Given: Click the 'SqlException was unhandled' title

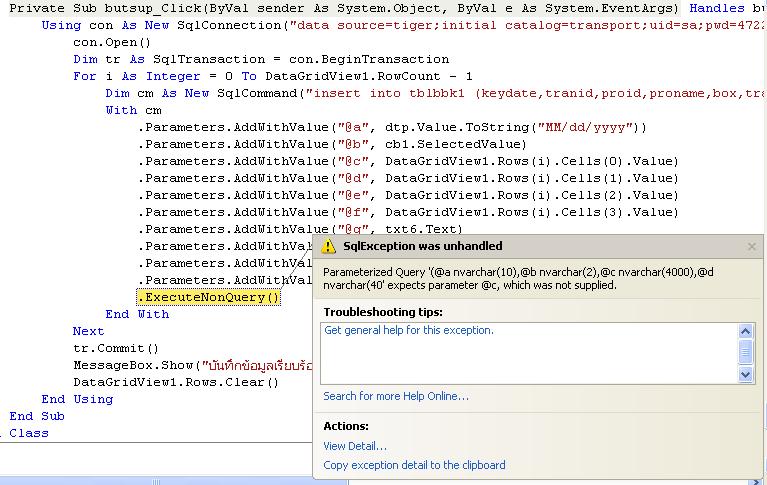Looking at the screenshot, I should [x=423, y=246].
